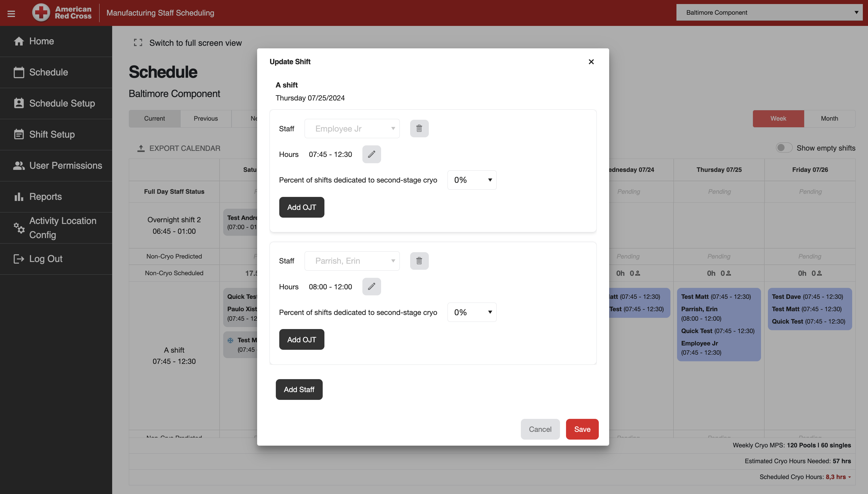Screen dimensions: 868x494
Task: Click the Thursday 07/25 column header
Action: pyautogui.click(x=719, y=170)
